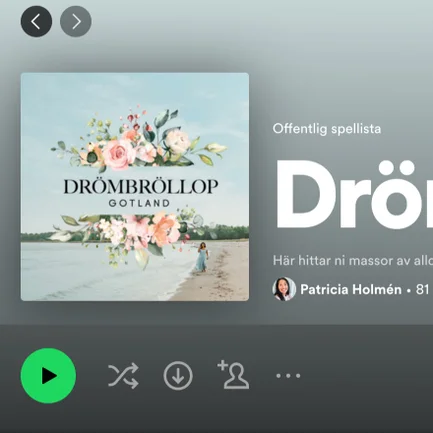Go back with the left arrow button
Viewport: 433px width, 433px height.
tap(36, 21)
